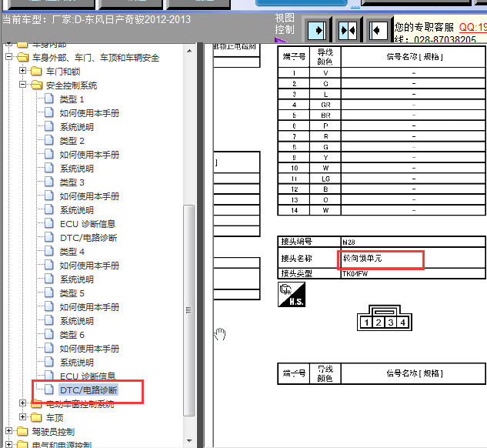
Task: Expand the 电动车窗控制系统 folder
Action: (22, 403)
